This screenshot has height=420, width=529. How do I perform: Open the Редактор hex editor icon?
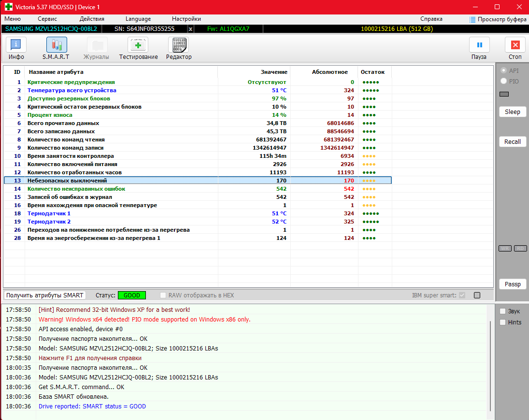coord(178,45)
